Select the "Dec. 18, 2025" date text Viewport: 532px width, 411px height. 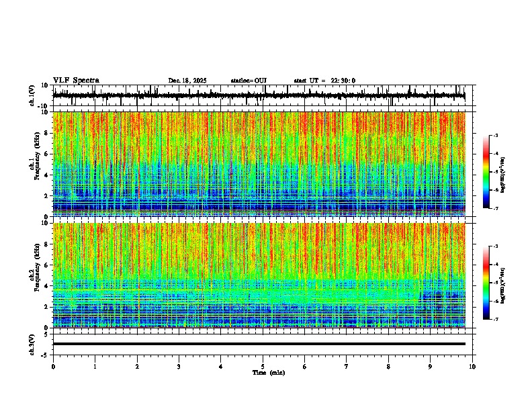point(187,81)
